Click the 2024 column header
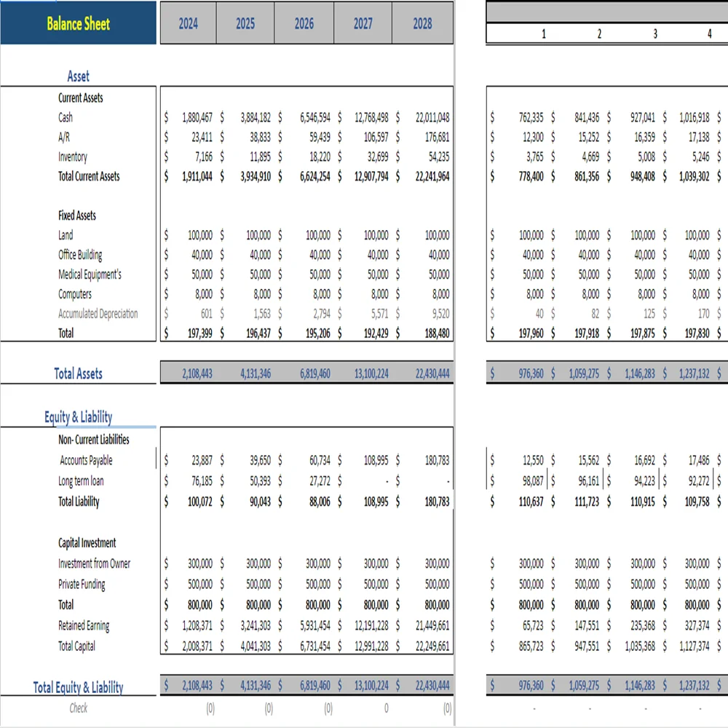Screen dimensions: 728x728 [187, 23]
